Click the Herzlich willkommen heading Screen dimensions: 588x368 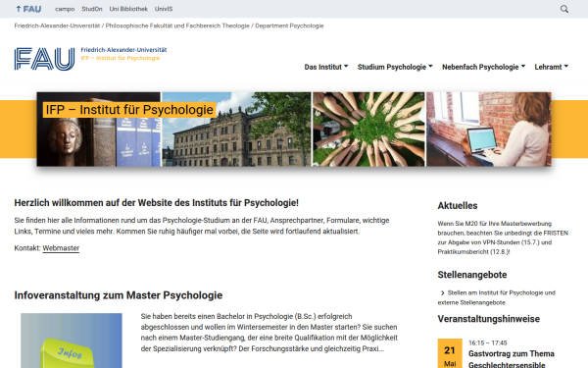(157, 203)
